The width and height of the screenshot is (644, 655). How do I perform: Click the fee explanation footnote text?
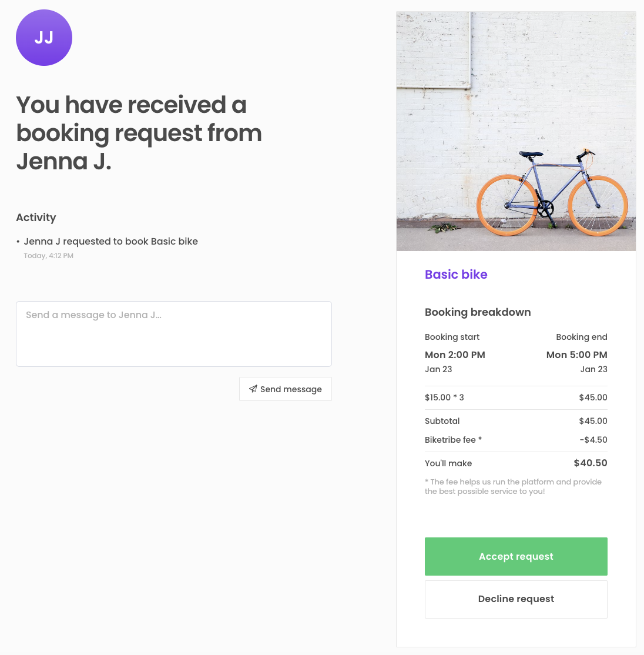(x=513, y=486)
